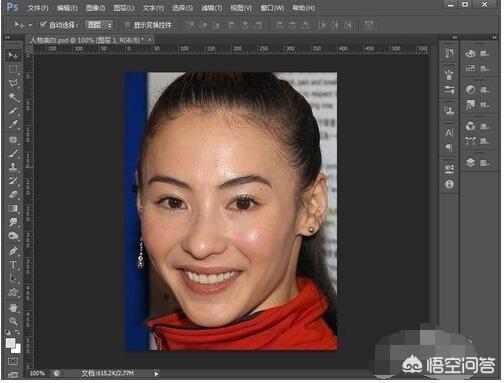Image resolution: width=504 pixels, height=383 pixels.
Task: Select the Lasso tool
Action: tap(13, 83)
